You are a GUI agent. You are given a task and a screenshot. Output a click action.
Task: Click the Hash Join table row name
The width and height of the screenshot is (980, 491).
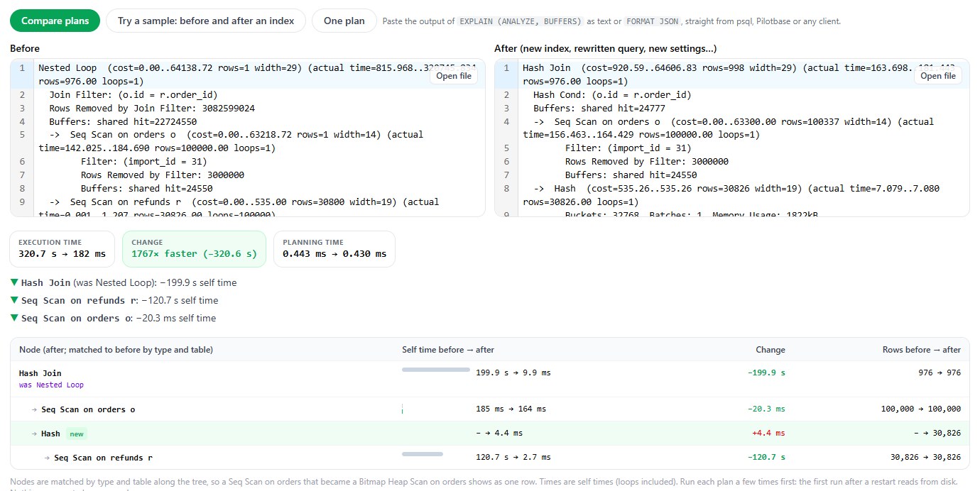pyautogui.click(x=40, y=373)
